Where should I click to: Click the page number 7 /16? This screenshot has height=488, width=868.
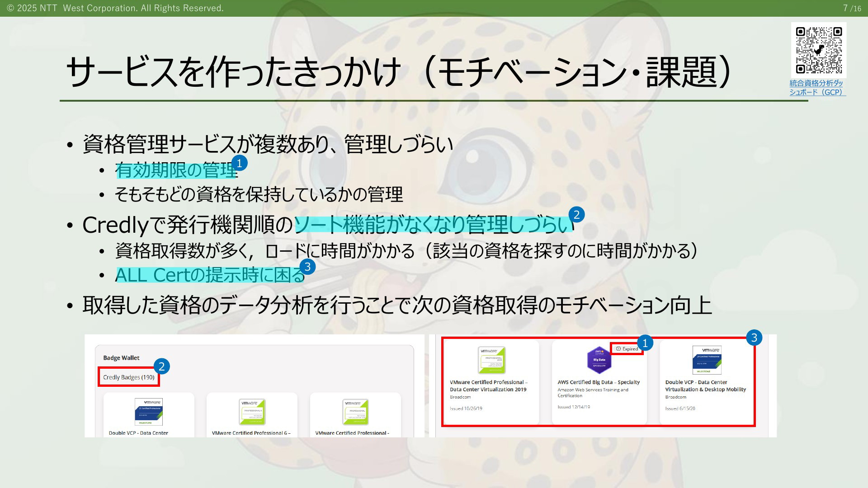pyautogui.click(x=852, y=8)
